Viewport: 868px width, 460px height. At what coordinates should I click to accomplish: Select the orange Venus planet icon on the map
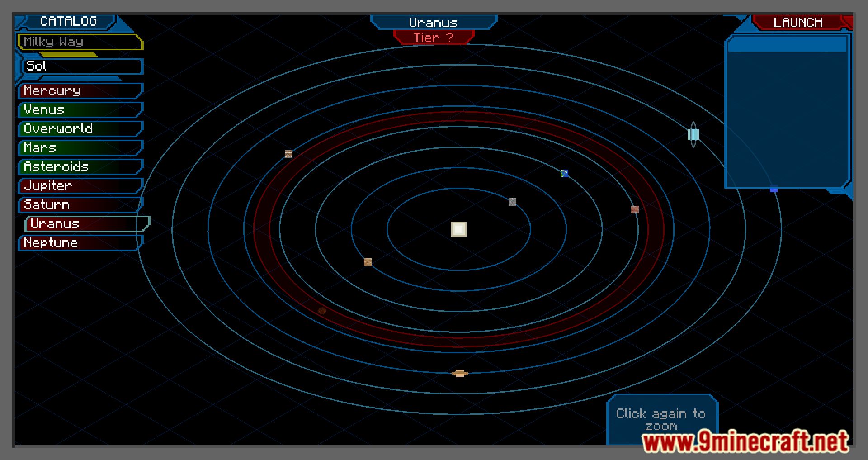click(368, 262)
